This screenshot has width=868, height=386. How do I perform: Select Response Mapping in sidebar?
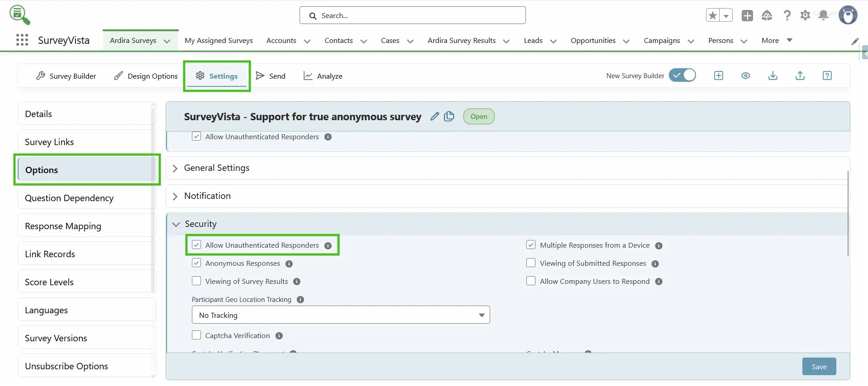[86, 226]
